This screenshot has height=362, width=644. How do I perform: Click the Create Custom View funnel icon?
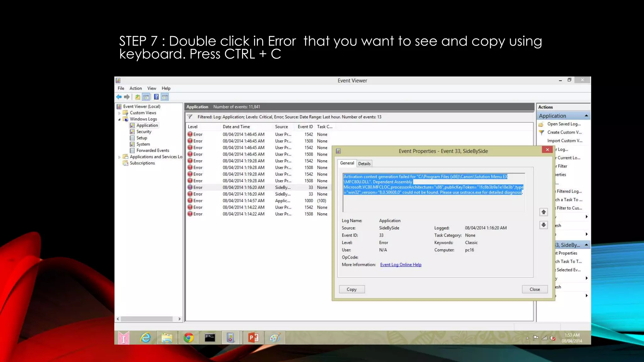541,132
